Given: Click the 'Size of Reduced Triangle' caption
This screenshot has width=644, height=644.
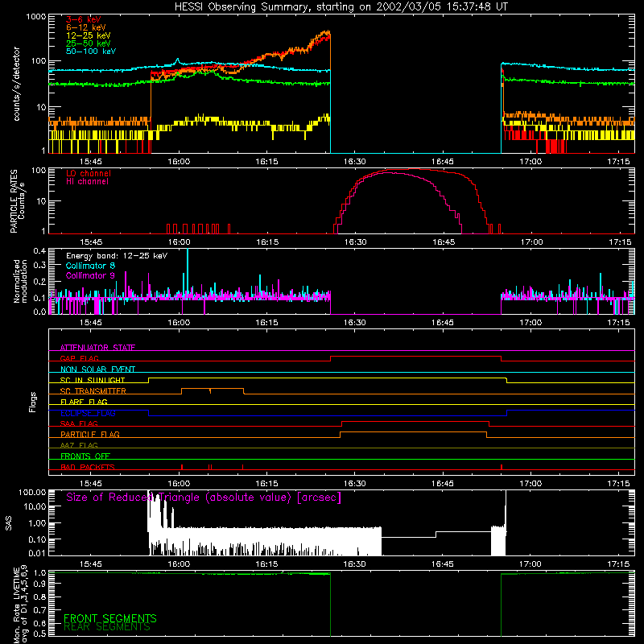Looking at the screenshot, I should point(204,497).
